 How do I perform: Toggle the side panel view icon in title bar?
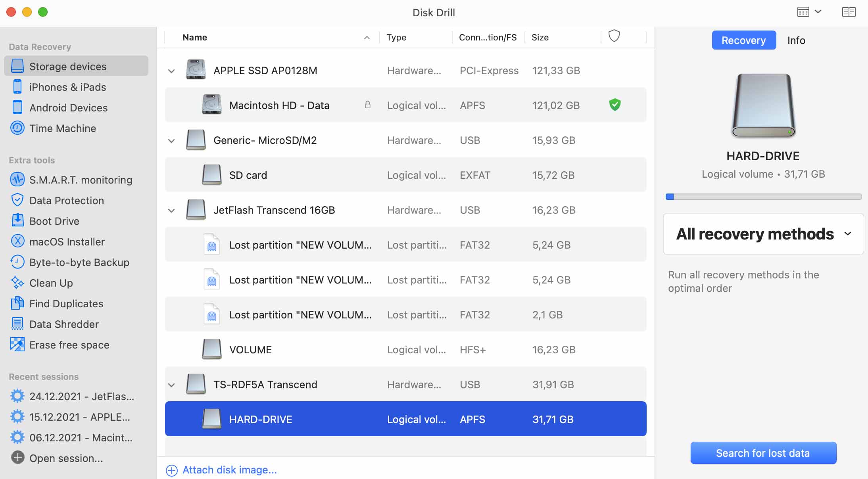tap(849, 12)
